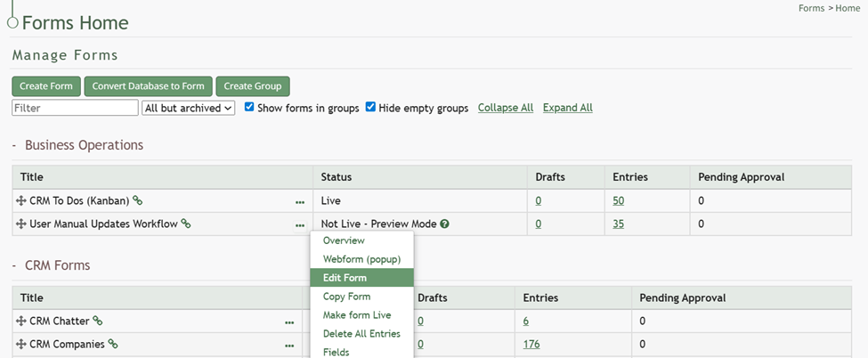Collapse the Business Operations group

(15, 145)
